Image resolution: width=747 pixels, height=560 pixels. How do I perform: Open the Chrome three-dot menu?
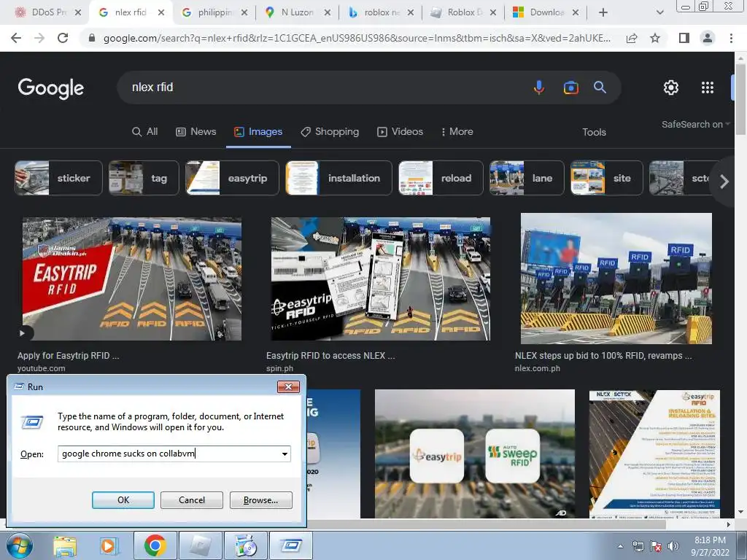coord(731,38)
